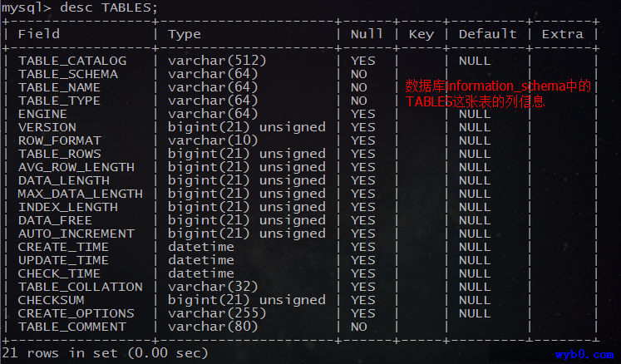Image resolution: width=621 pixels, height=364 pixels.
Task: Click the CHECKSUM field name
Action: [51, 301]
